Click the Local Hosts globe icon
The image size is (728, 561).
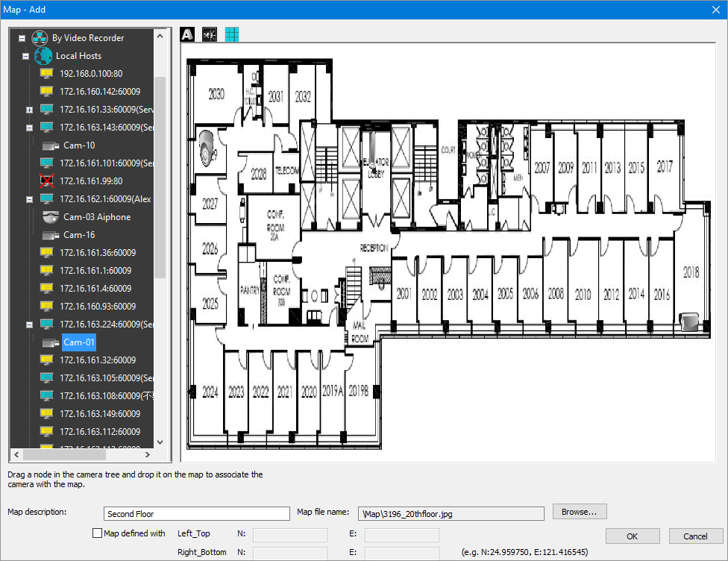click(x=43, y=56)
